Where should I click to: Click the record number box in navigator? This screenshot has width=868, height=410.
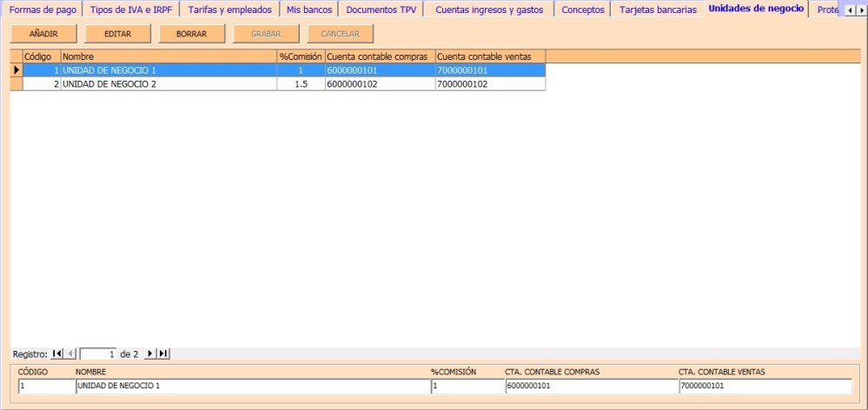click(x=98, y=354)
